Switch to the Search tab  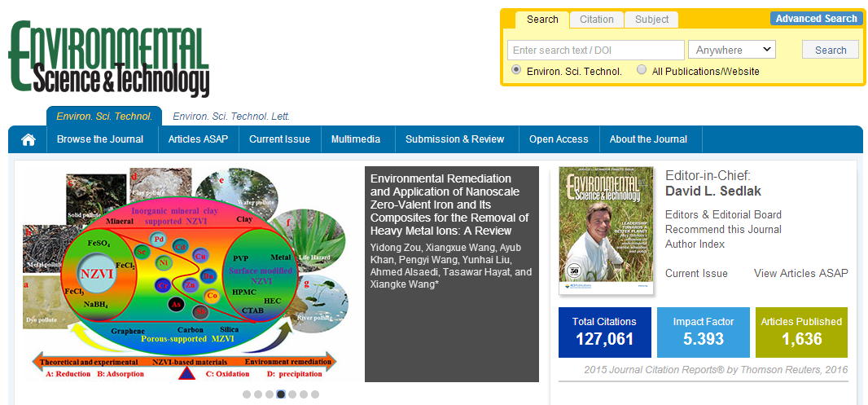542,20
